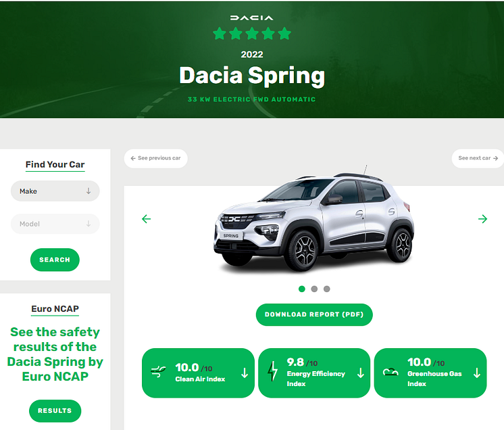504x430 pixels.
Task: Open the Model dropdown
Action: pos(55,224)
